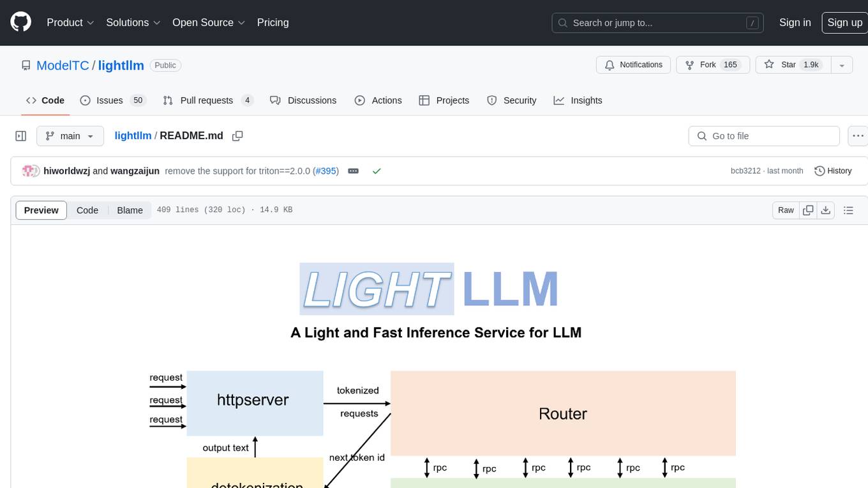Image resolution: width=868 pixels, height=488 pixels.
Task: Switch to the Actions tab
Action: (x=378, y=100)
